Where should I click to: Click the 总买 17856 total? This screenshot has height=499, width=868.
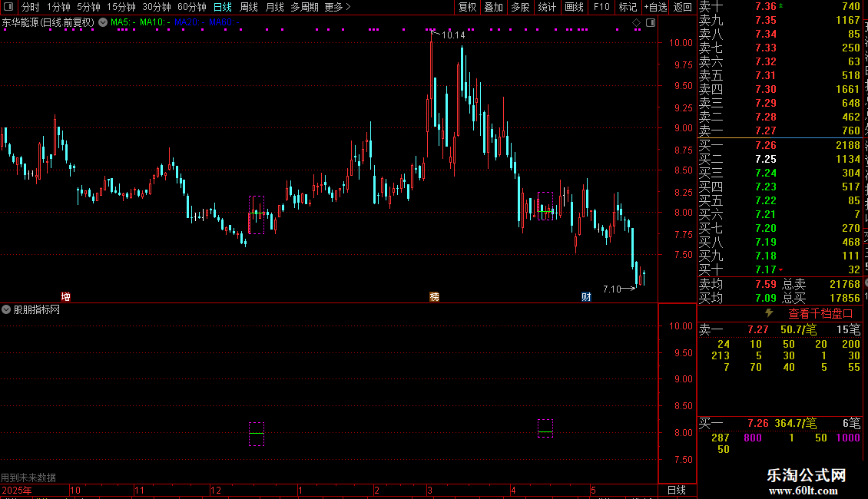[845, 298]
